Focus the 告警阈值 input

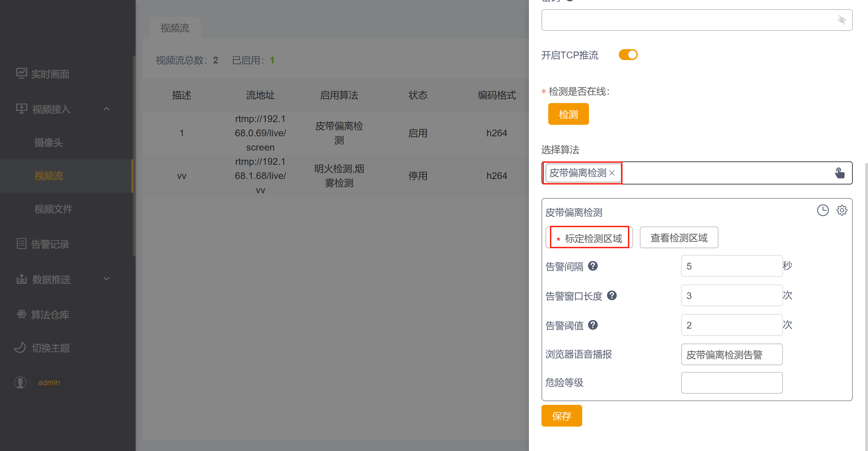[732, 325]
